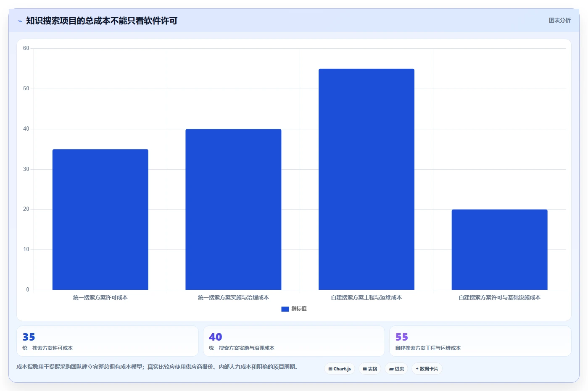Open the data card showing 35
This screenshot has width=588, height=391.
(x=108, y=341)
